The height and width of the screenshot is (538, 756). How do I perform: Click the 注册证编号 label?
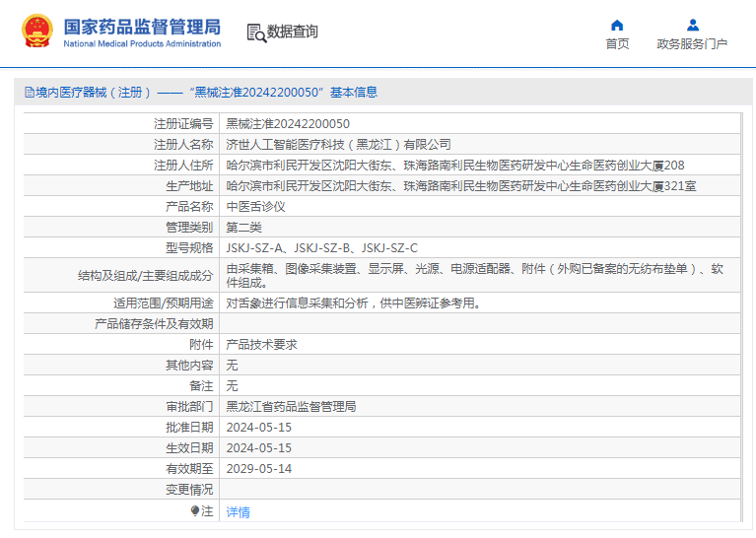click(183, 124)
